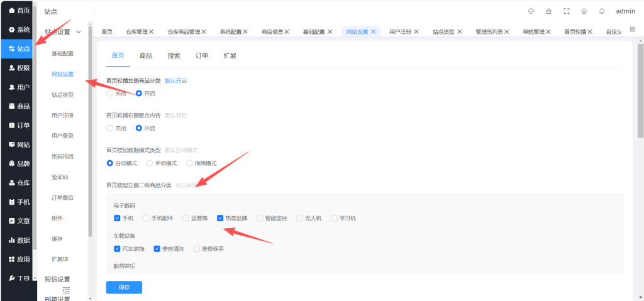
Task: Open 用户登录 in the submenu
Action: coord(62,136)
